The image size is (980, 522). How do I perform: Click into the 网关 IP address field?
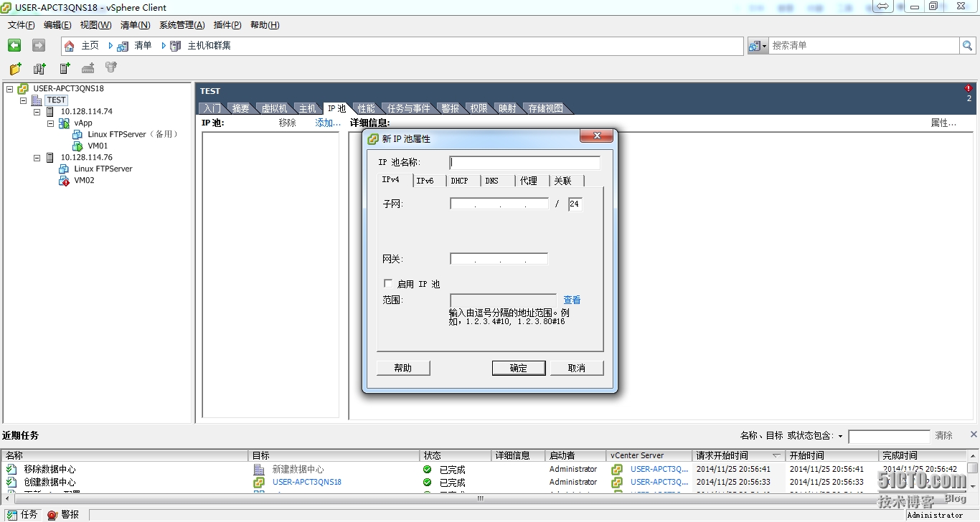tap(499, 259)
